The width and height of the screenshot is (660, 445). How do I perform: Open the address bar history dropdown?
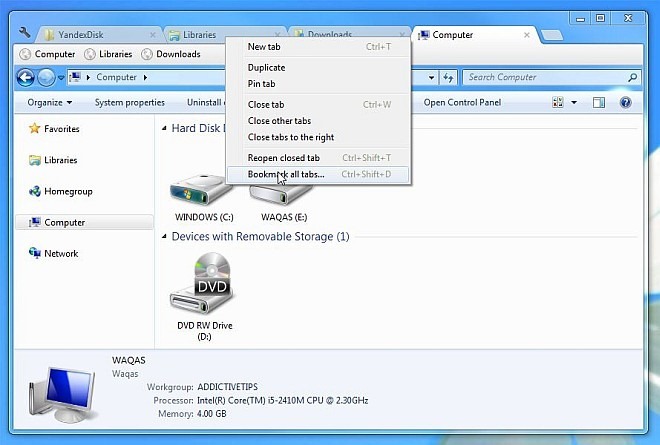click(431, 77)
